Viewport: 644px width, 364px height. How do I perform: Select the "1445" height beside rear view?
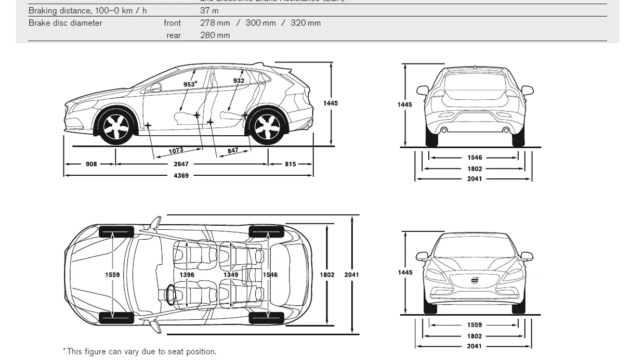pos(405,105)
